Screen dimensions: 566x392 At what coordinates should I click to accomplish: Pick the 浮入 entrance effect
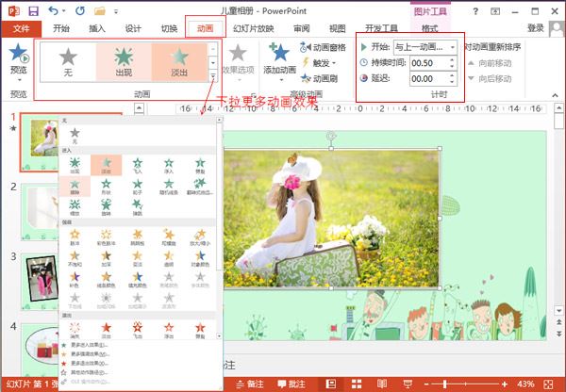[x=169, y=166]
